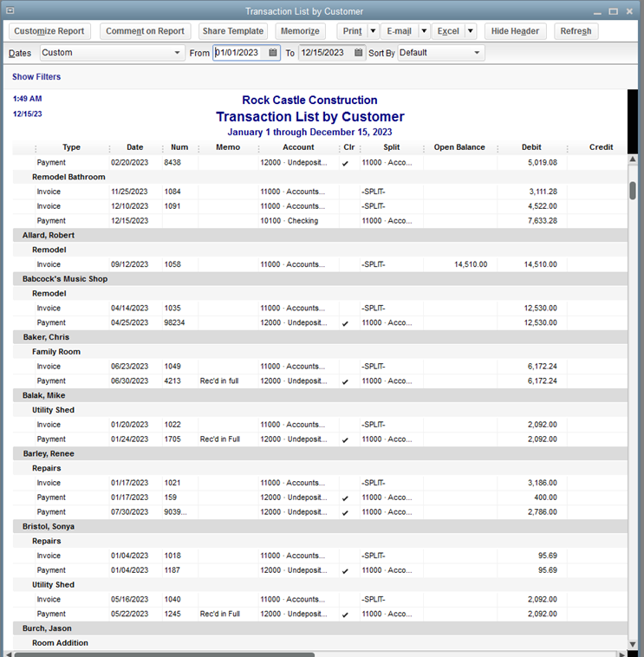Select the Balak, Mike customer row
Viewport: 644px width, 657px height.
[x=320, y=395]
